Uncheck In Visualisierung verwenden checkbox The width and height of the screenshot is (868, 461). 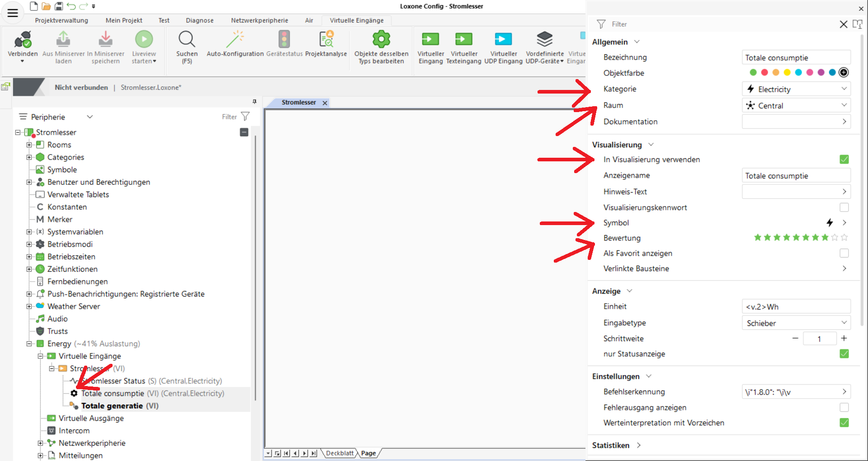pos(844,160)
